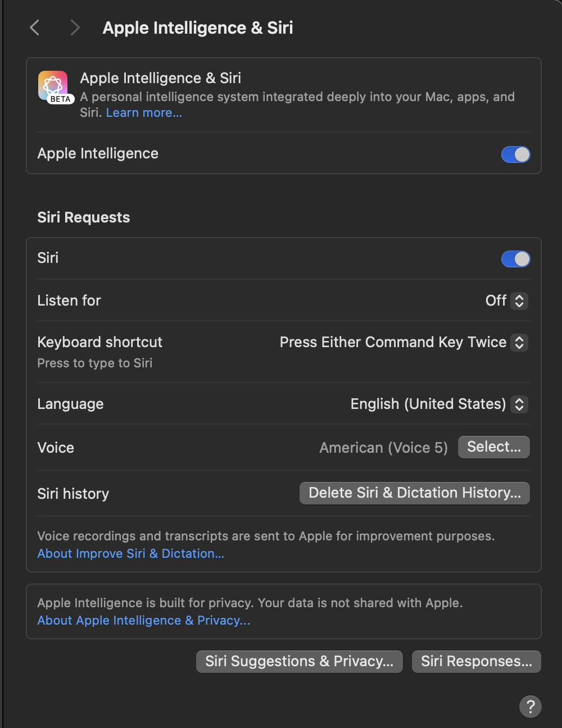Click the Siri history label
This screenshot has width=562, height=728.
(x=73, y=494)
